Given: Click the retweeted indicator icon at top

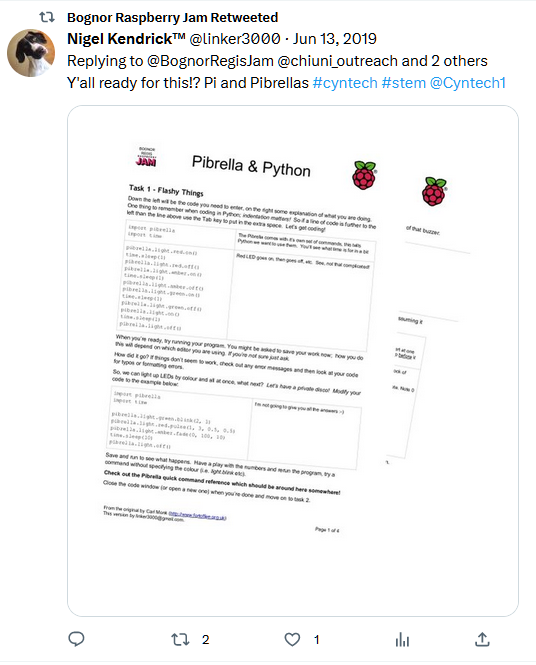Looking at the screenshot, I should [x=47, y=17].
